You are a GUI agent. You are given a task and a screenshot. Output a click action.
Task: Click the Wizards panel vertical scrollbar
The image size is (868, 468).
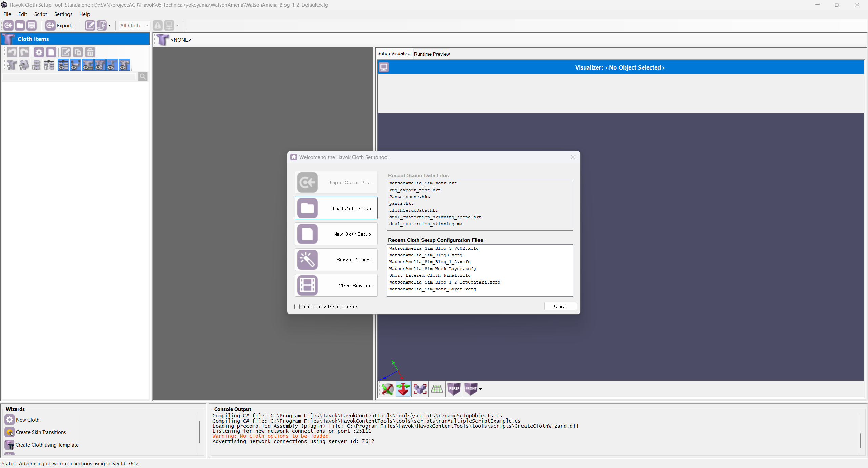tap(200, 432)
